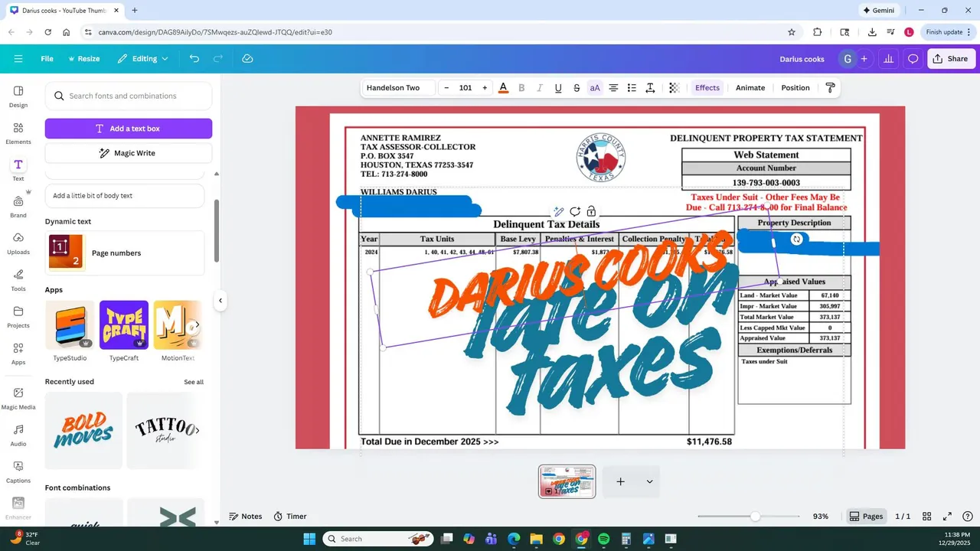The width and height of the screenshot is (980, 551).
Task: Open the Notes panel
Action: [246, 517]
